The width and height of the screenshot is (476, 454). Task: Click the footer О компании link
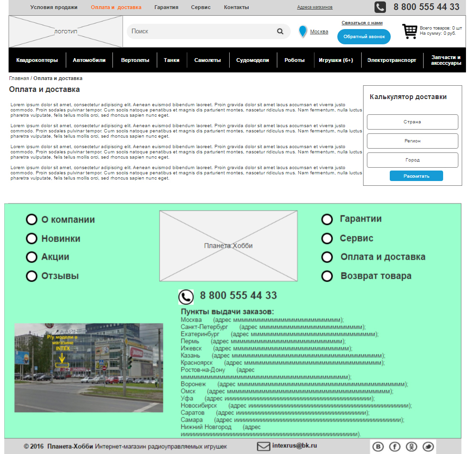[x=68, y=220]
